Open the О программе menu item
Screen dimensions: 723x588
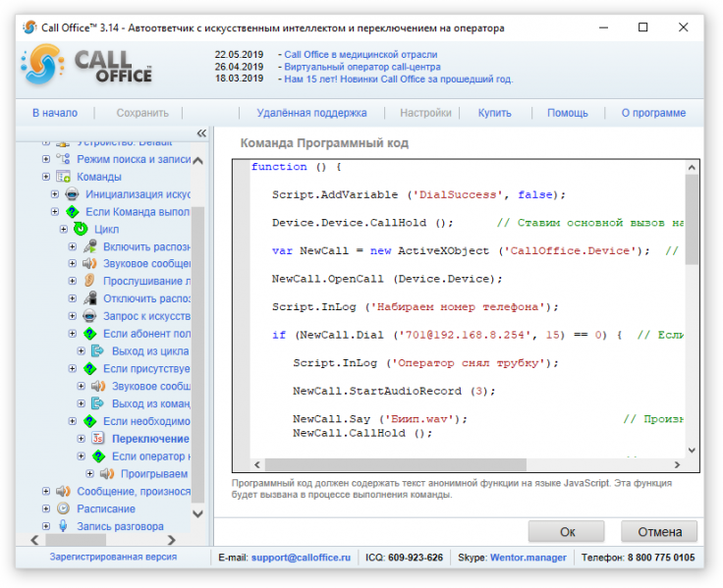tap(653, 113)
